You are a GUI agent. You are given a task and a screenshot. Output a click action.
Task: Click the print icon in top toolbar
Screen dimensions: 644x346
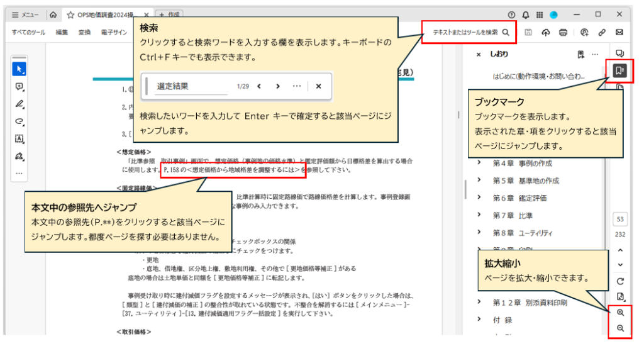point(563,32)
